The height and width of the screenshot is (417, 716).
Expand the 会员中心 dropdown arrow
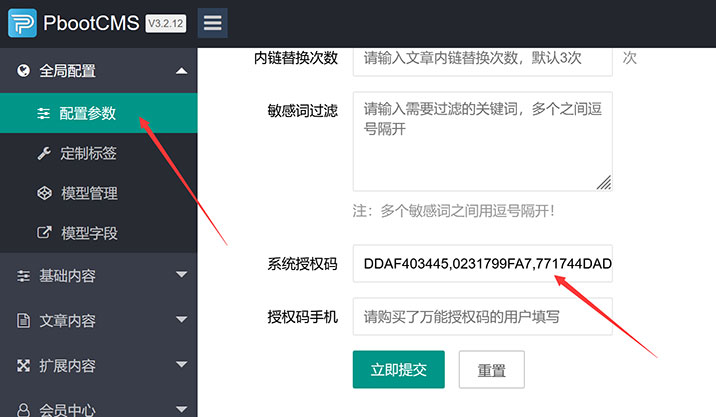181,408
